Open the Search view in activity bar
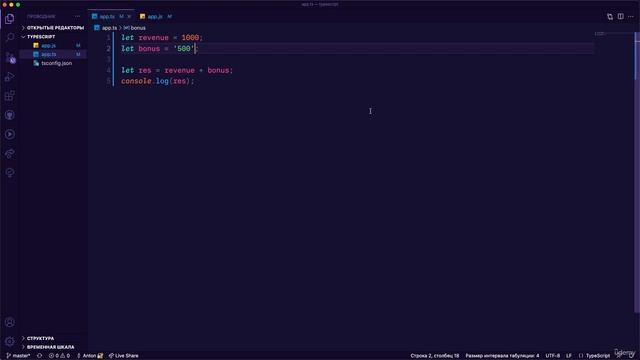Viewport: 640px width, 360px height. [9, 38]
